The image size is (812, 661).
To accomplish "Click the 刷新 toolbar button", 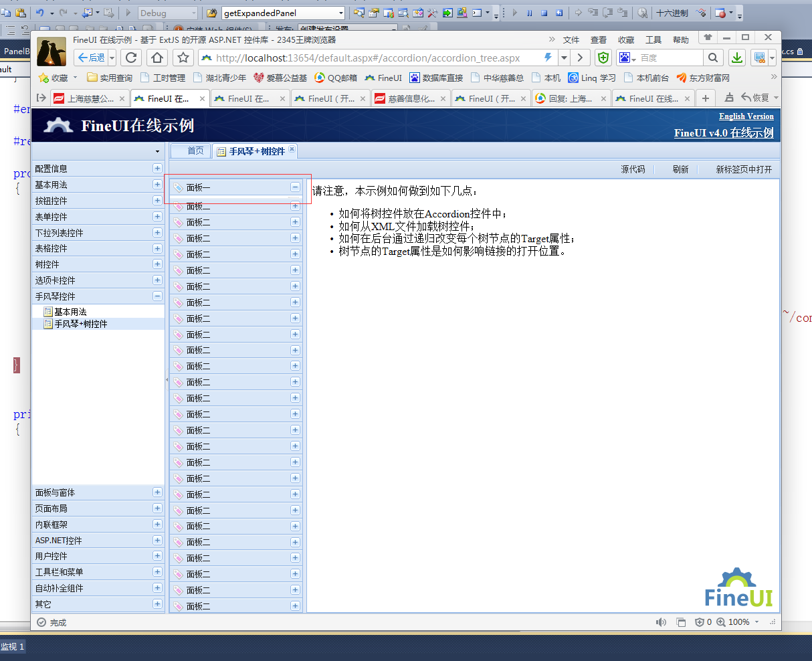I will tap(680, 170).
